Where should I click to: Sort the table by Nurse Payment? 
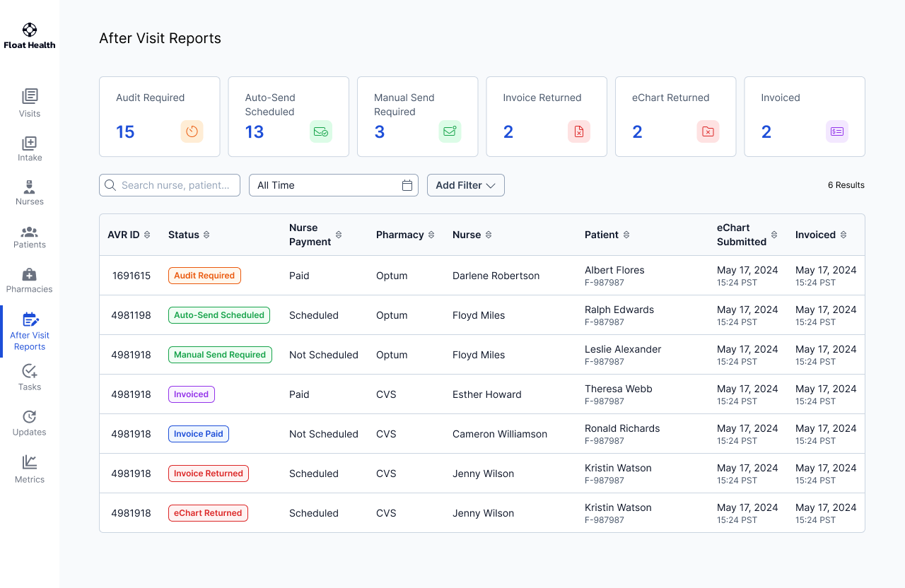339,234
